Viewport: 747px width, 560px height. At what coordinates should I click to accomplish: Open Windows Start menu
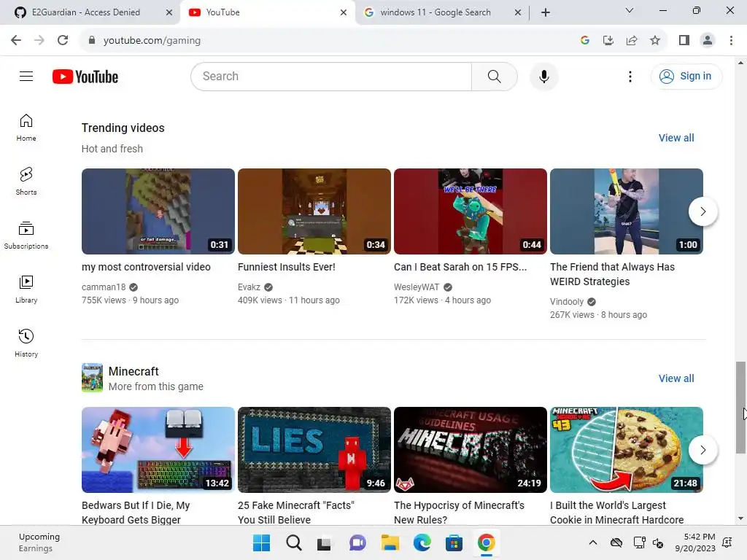click(261, 542)
